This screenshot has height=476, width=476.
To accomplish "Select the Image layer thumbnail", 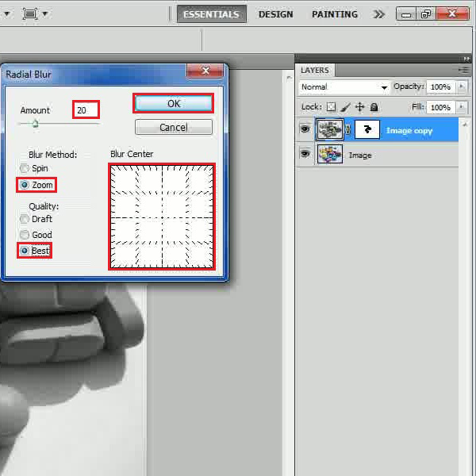I will click(330, 154).
